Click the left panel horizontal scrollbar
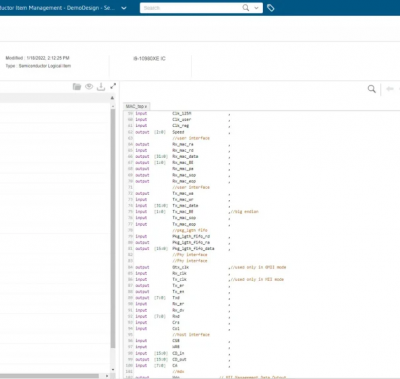The image size is (400, 379). point(49,376)
